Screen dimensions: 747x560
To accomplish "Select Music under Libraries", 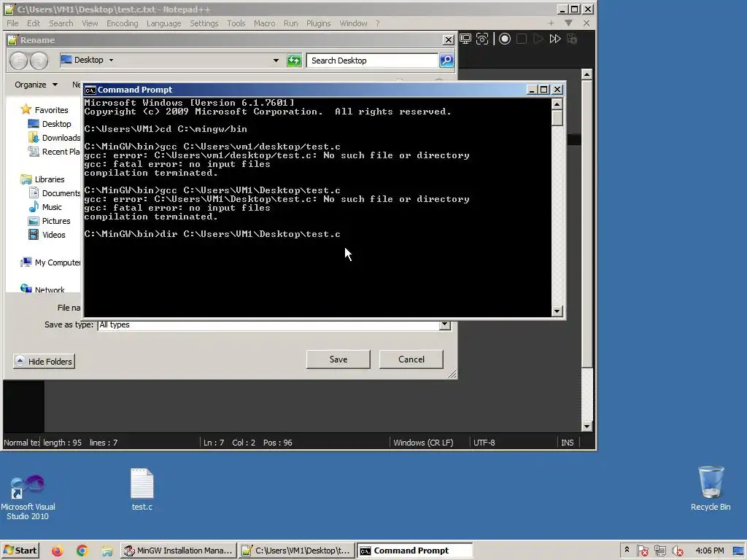I will (x=44, y=207).
